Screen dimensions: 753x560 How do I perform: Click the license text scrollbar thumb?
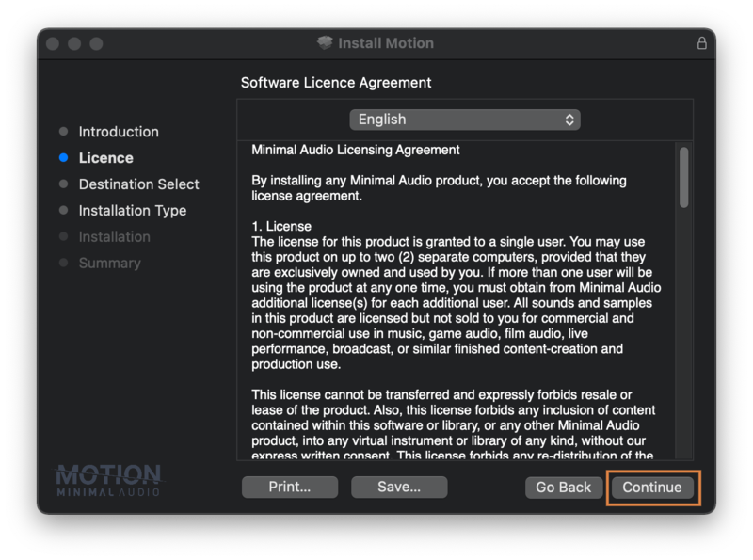684,176
